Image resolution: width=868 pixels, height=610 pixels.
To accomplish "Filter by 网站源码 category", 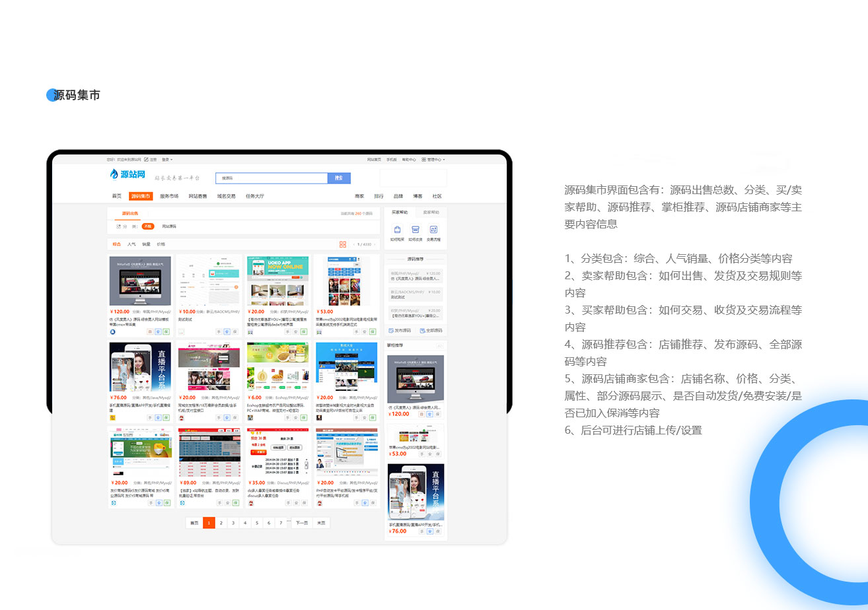I will pos(169,226).
